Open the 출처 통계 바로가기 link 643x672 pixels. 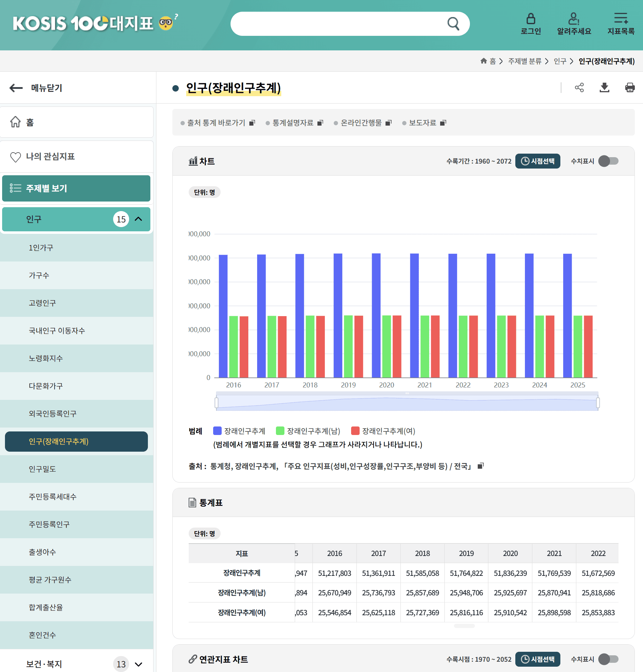click(217, 123)
